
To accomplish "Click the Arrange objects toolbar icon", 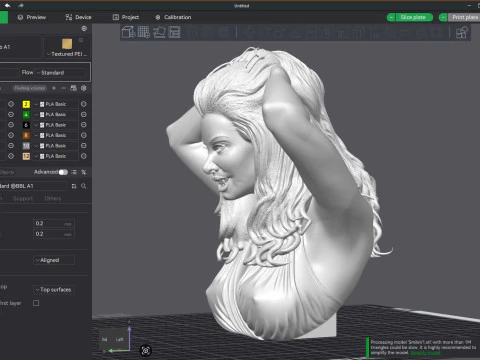I will click(174, 32).
